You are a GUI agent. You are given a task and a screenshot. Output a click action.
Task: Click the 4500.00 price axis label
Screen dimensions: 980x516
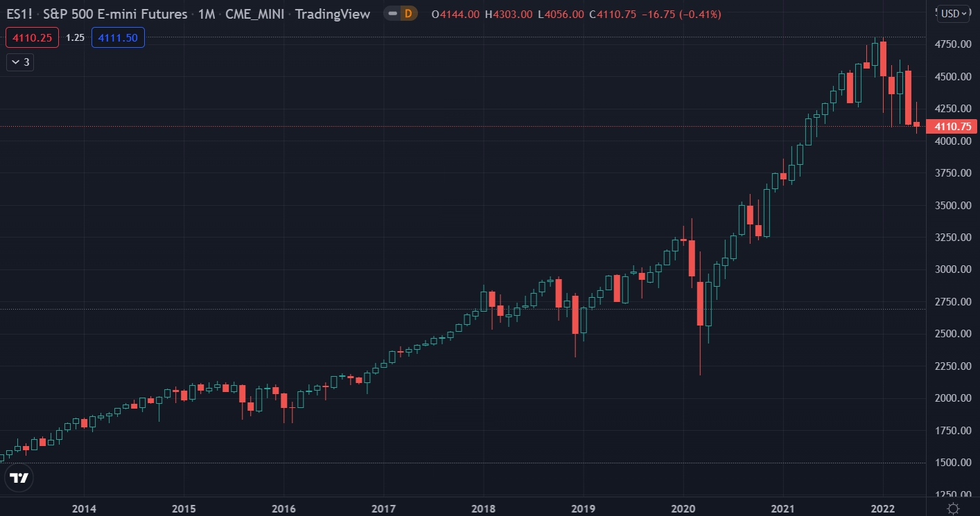[x=952, y=77]
